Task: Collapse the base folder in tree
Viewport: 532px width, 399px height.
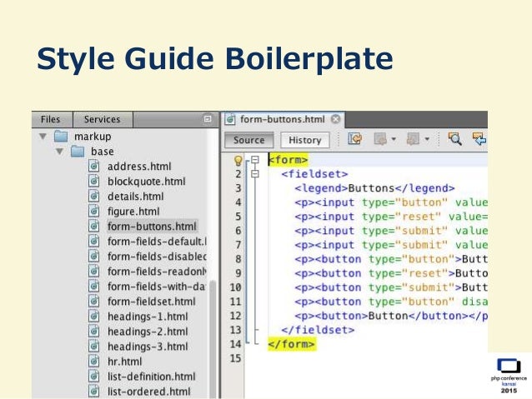Action: click(59, 152)
